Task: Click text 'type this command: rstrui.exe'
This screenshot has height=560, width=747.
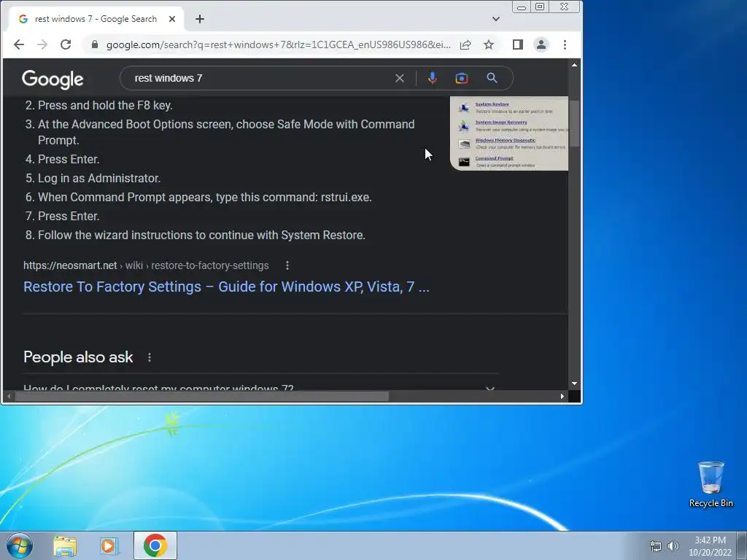Action: tap(294, 197)
